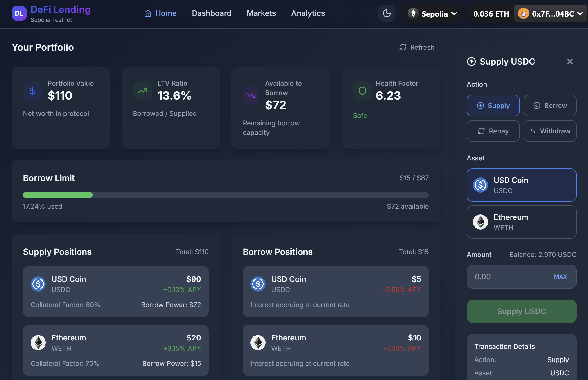Click the DeFi Lending DL logo
The height and width of the screenshot is (380, 588).
point(19,13)
